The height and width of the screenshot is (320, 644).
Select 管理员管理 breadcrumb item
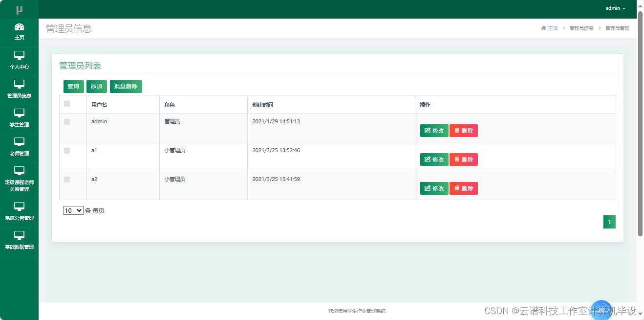[x=617, y=28]
